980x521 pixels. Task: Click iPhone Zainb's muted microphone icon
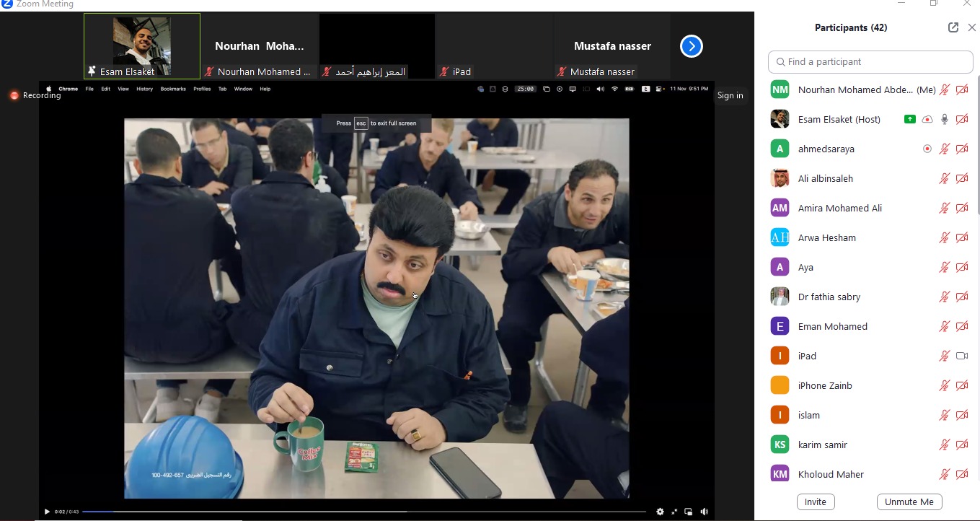click(944, 385)
